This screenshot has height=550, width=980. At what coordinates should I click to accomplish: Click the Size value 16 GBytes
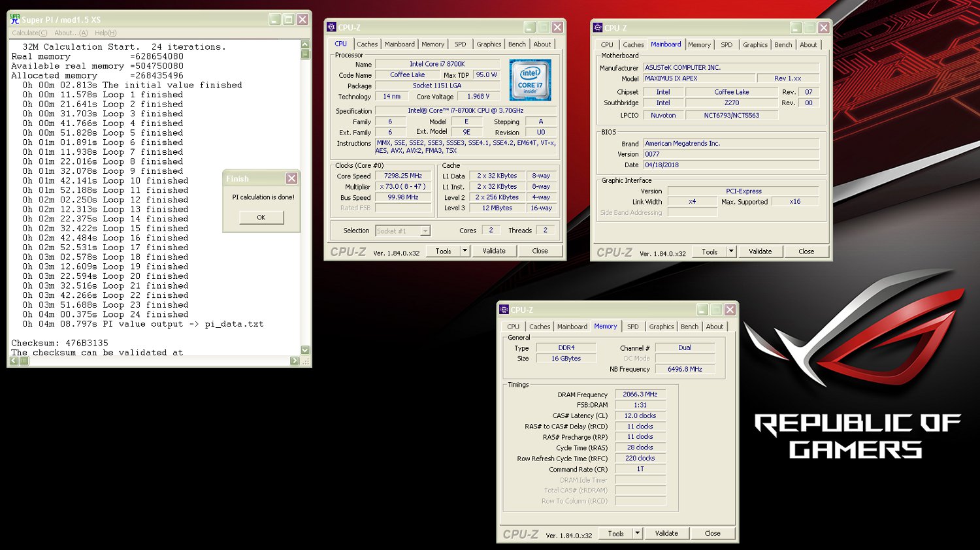(566, 359)
